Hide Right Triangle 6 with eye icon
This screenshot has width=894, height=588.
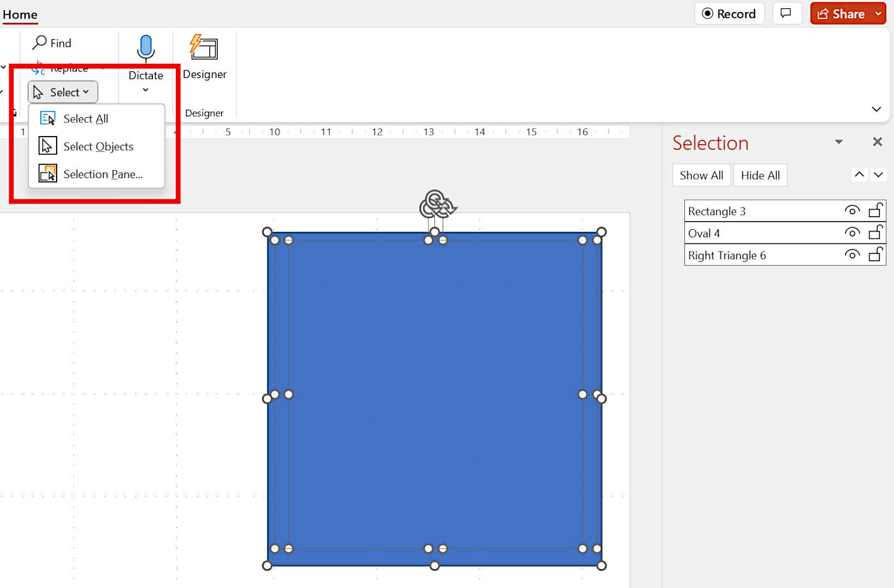click(852, 255)
